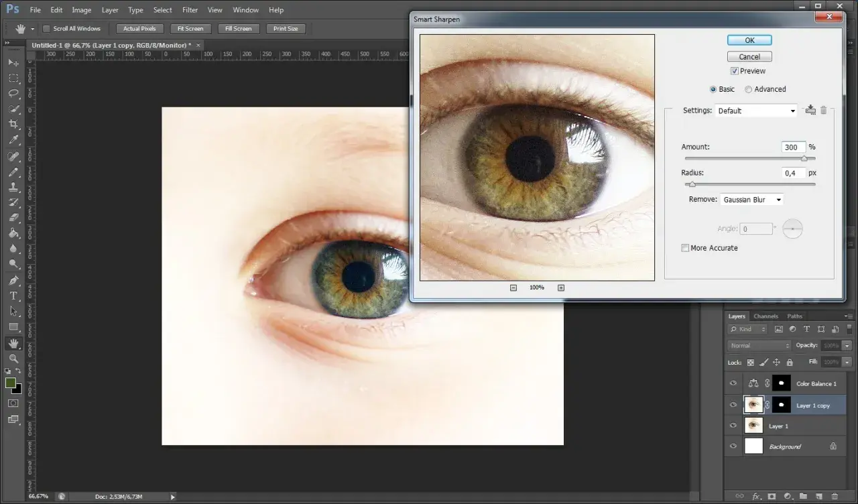Screen dimensions: 858x504
Task: Select the Brush tool
Action: pos(13,172)
